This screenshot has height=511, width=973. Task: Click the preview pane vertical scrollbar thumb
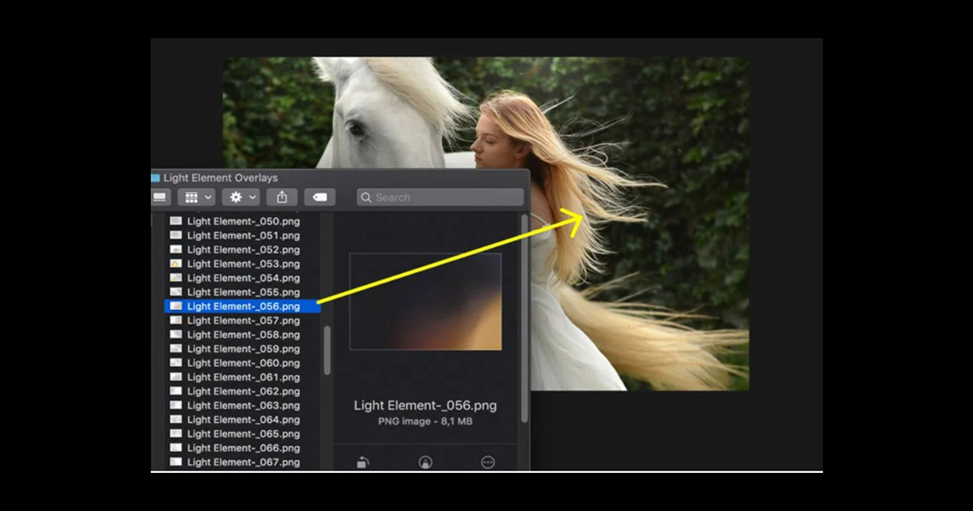pos(524,319)
